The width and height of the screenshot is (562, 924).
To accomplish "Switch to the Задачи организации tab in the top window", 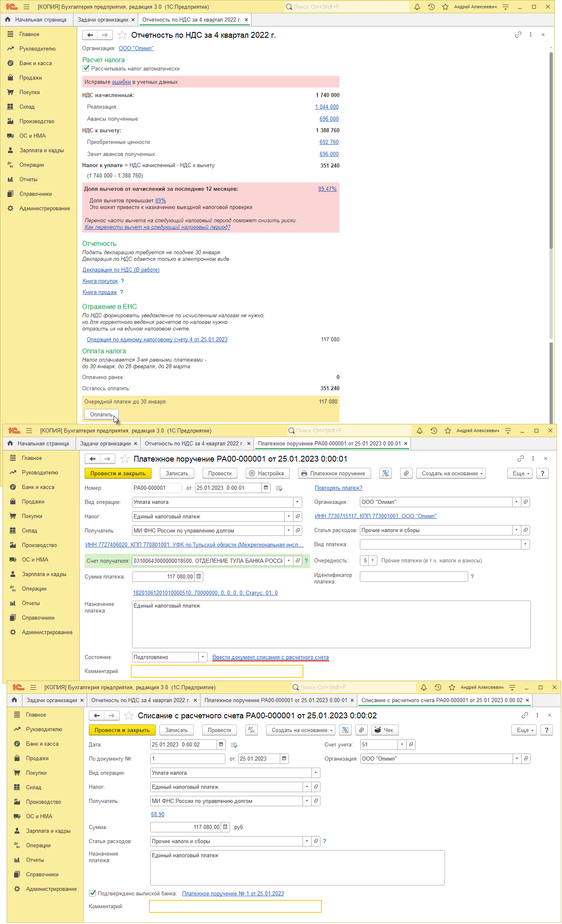I will click(x=103, y=20).
